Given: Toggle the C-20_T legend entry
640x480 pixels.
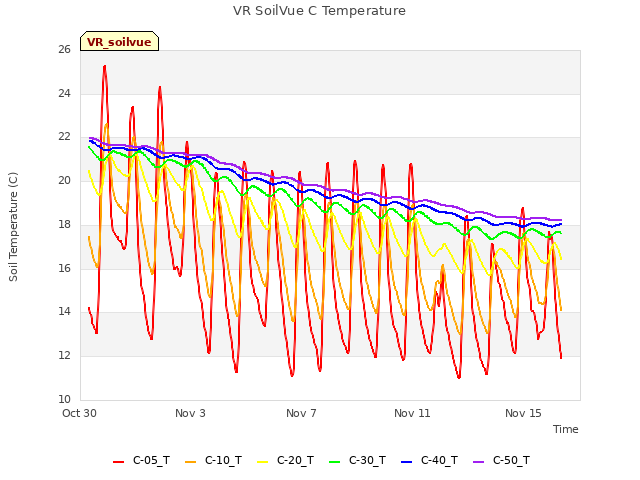Looking at the screenshot, I should click(285, 461).
